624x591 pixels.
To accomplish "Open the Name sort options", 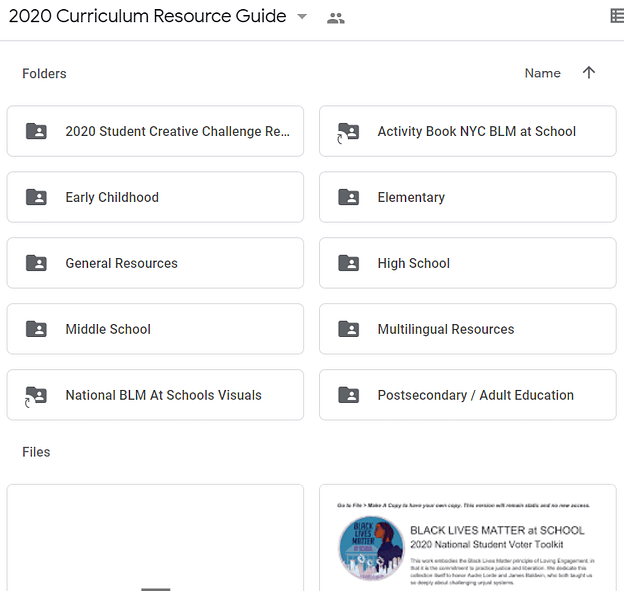I will point(542,73).
